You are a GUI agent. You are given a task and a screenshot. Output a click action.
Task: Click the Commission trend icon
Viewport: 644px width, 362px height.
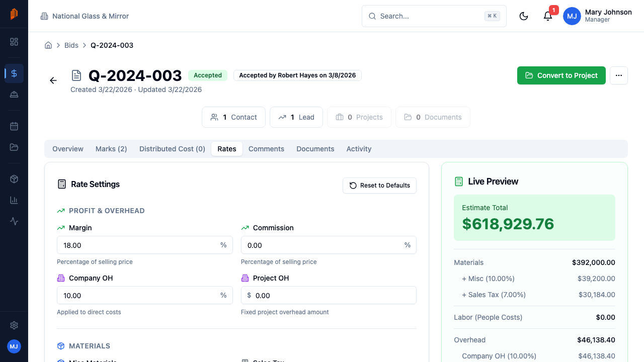pyautogui.click(x=245, y=228)
